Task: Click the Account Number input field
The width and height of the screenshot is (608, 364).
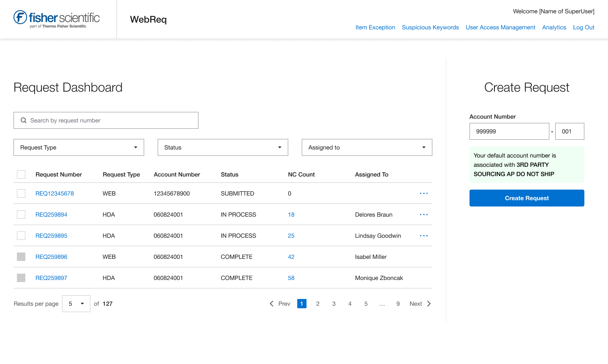Action: pos(509,131)
